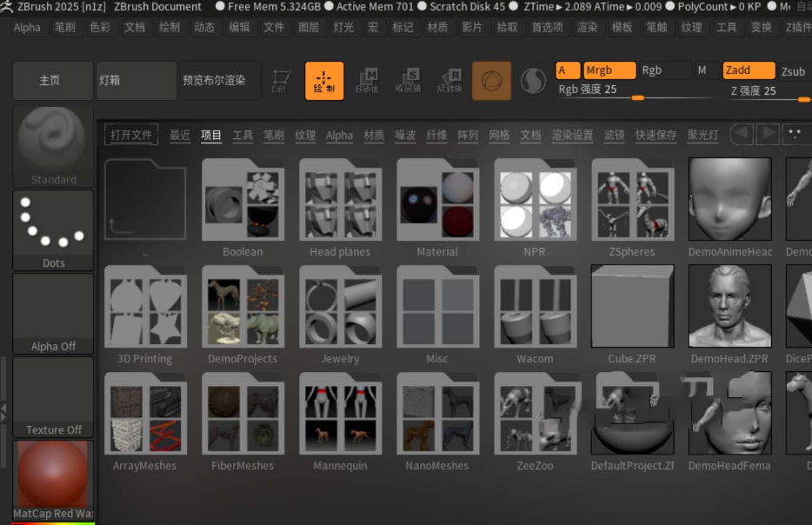Viewport: 812px width, 525px height.
Task: Toggle the Gizmo 3D sphere icon
Action: (x=491, y=81)
